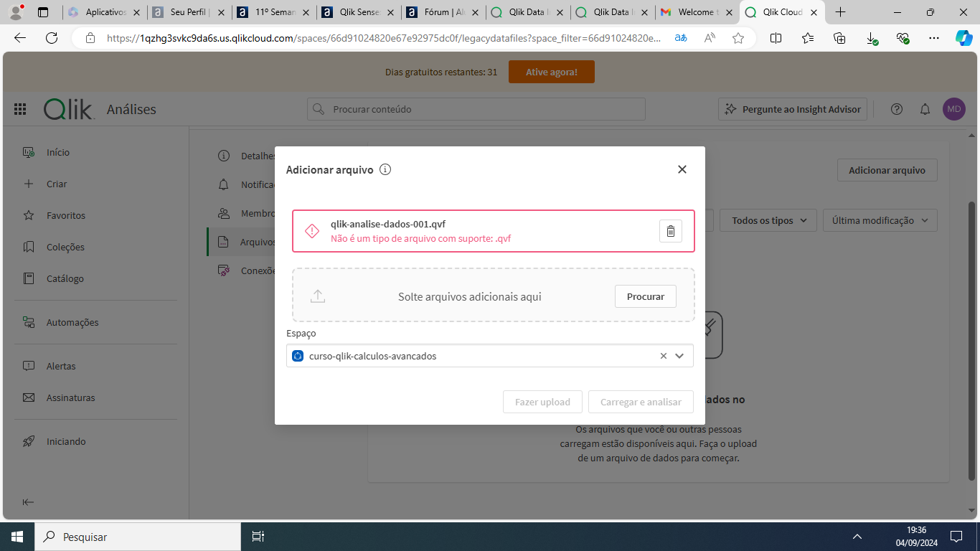This screenshot has height=551, width=980.
Task: Expand the Espaço dropdown chevron
Action: click(679, 356)
